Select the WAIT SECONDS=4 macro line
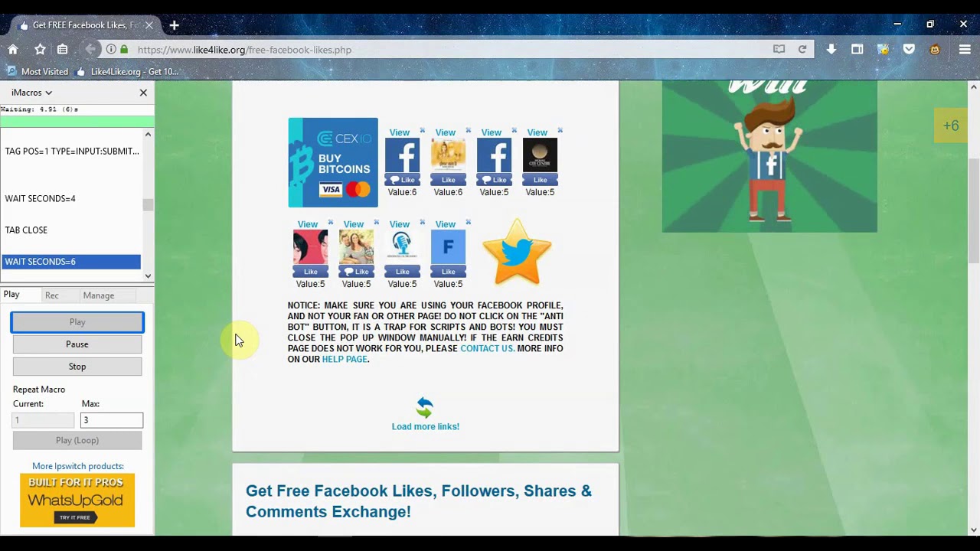Viewport: 980px width, 551px height. coord(71,198)
